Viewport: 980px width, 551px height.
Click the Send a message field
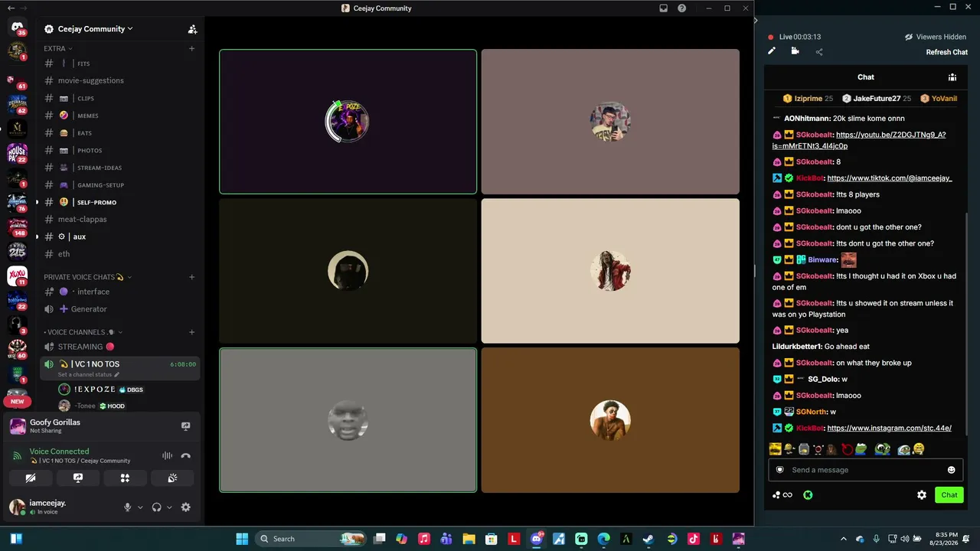[x=866, y=470]
